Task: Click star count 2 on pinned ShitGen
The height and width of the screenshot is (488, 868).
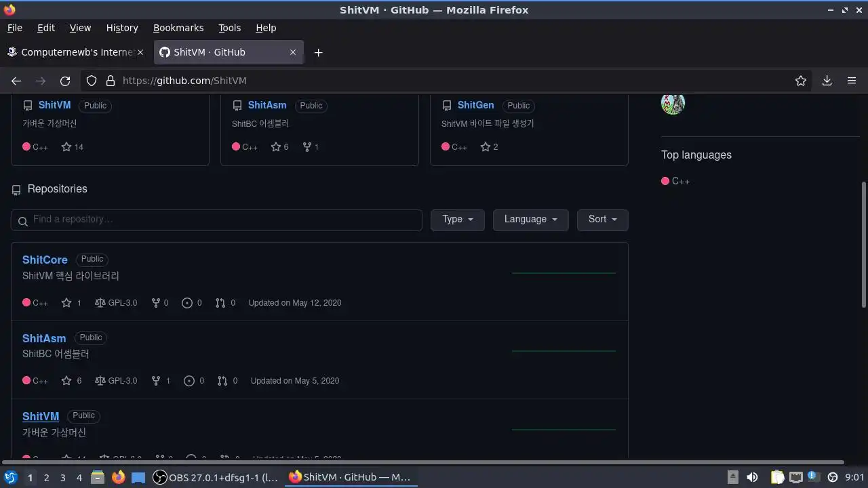Action: pyautogui.click(x=489, y=147)
